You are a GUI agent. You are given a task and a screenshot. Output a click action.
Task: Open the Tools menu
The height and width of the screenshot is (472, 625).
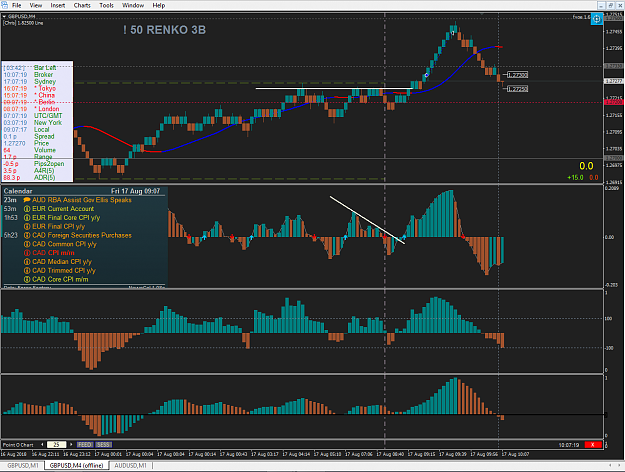[106, 5]
